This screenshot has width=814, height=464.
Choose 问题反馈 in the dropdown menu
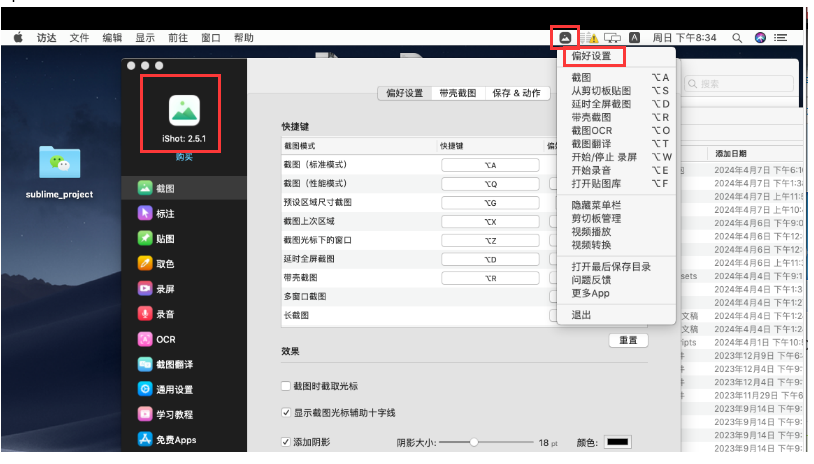pos(616,280)
